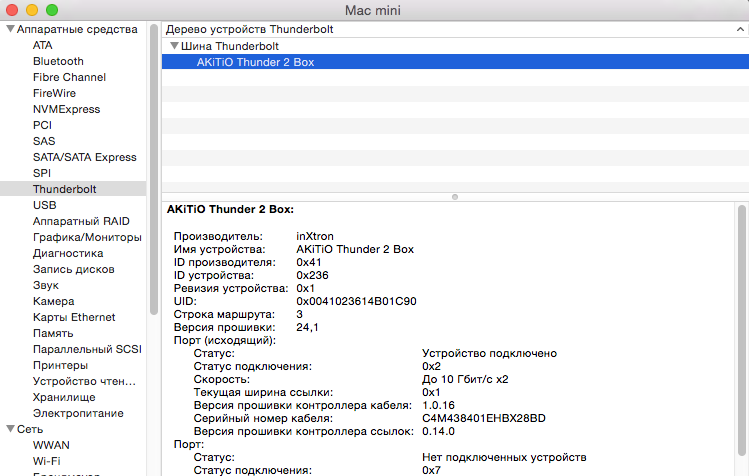This screenshot has height=476, width=749.
Task: Click the Имя устройства value
Action: click(x=355, y=249)
